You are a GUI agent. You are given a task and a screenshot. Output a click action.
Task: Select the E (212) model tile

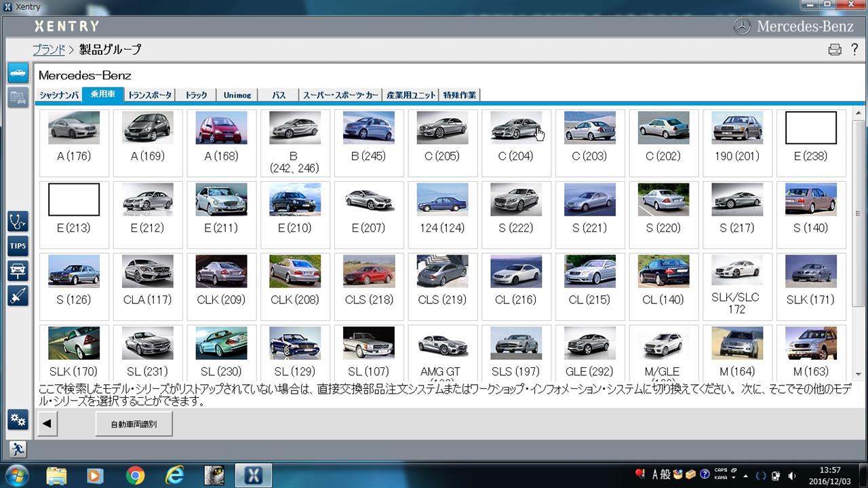pos(148,214)
